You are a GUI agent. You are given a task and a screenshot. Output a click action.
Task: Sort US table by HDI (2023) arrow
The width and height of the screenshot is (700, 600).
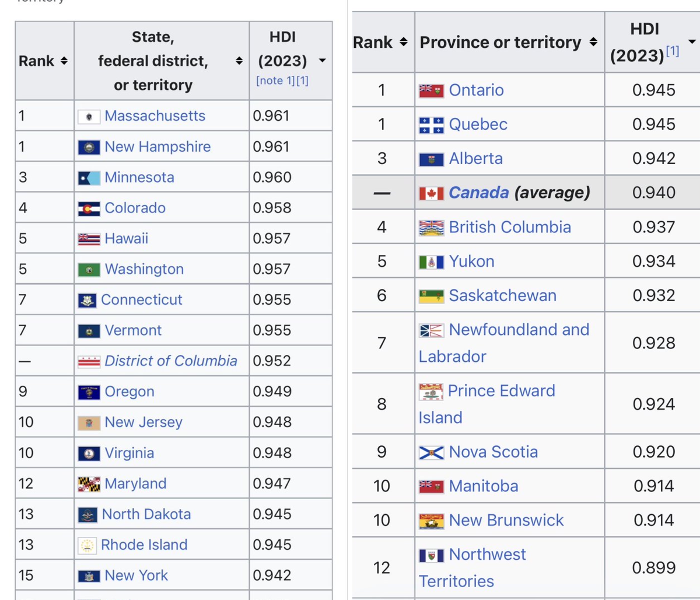point(322,61)
